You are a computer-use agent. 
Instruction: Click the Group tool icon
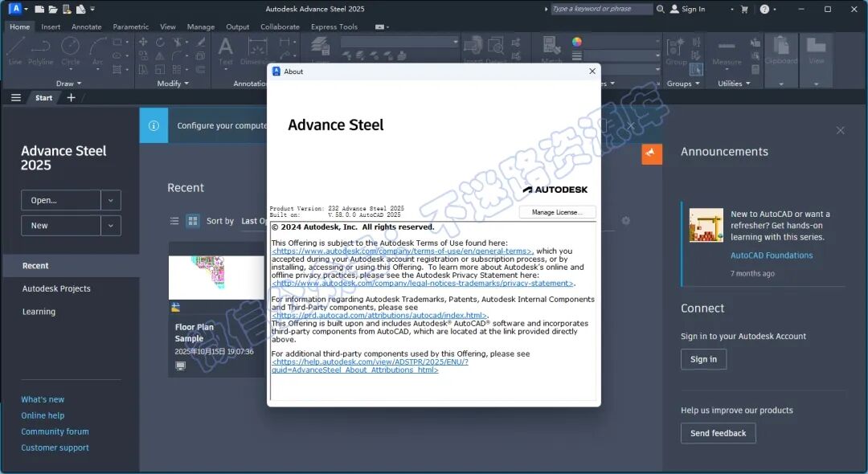pyautogui.click(x=676, y=51)
